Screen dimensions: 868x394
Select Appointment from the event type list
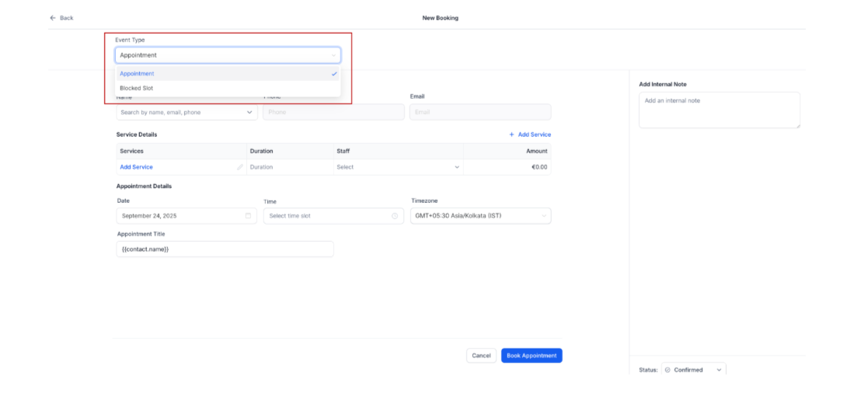click(x=138, y=74)
